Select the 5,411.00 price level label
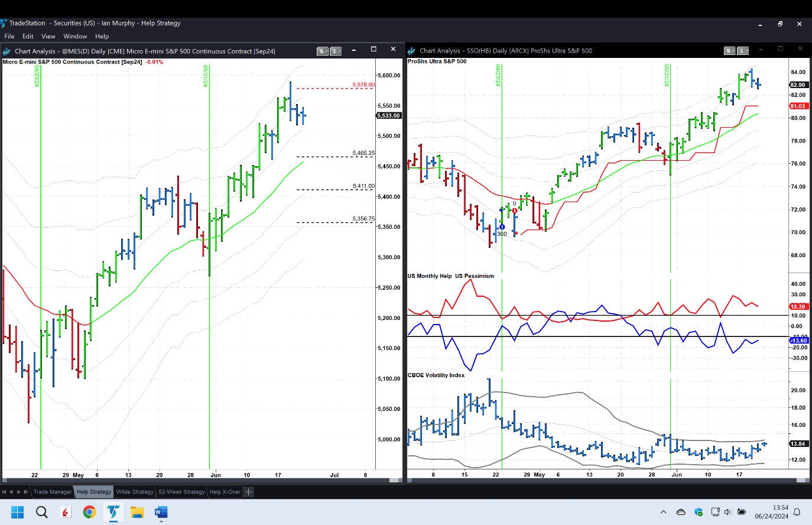The image size is (812, 525). click(363, 186)
